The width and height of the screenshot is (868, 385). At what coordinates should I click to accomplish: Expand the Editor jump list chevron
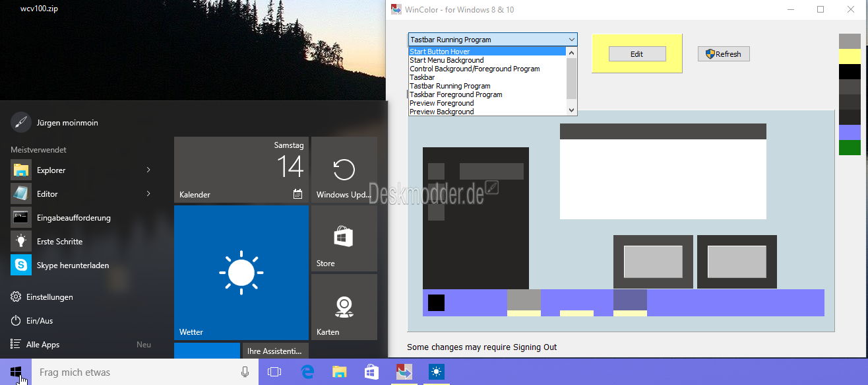[148, 194]
